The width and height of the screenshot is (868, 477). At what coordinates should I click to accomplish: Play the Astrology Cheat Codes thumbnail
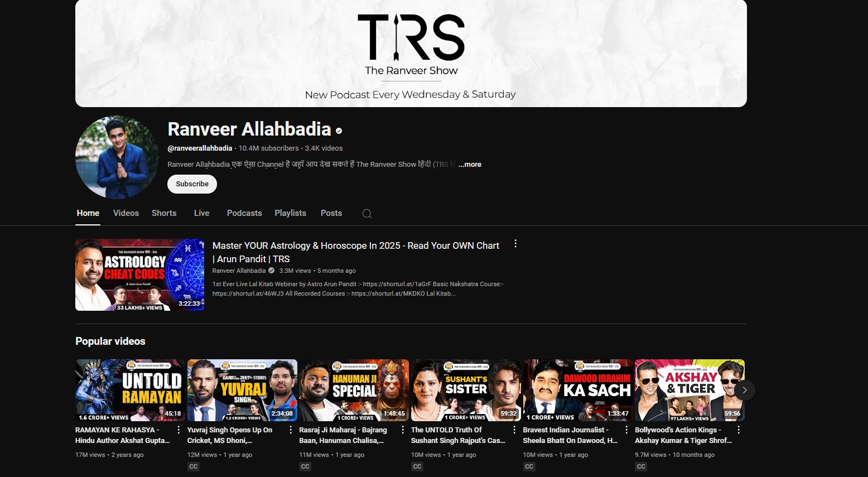139,274
